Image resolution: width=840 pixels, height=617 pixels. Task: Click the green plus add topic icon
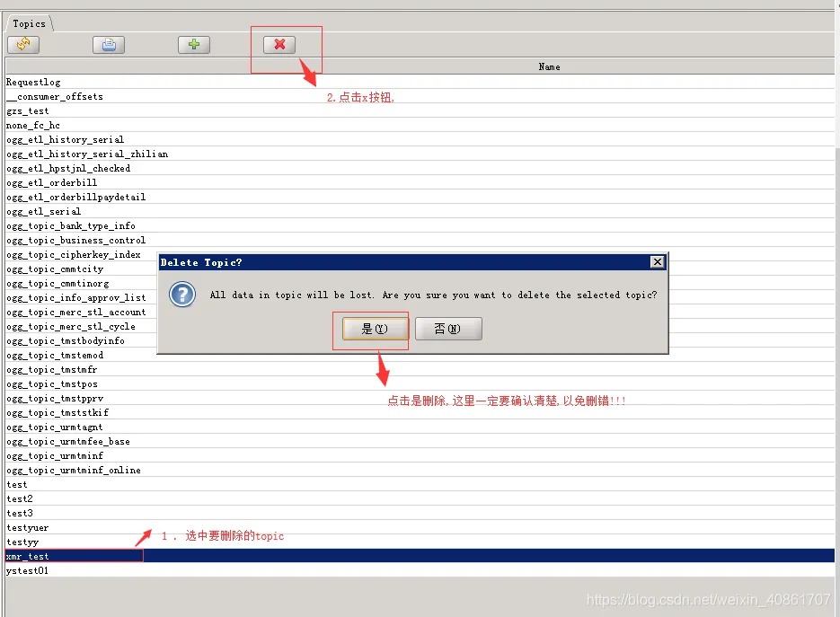coord(194,44)
